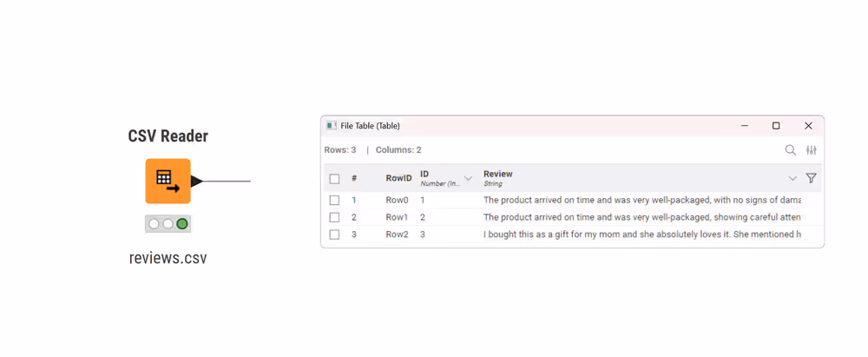Open table view settings sliders icon
The width and height of the screenshot is (868, 357).
812,150
